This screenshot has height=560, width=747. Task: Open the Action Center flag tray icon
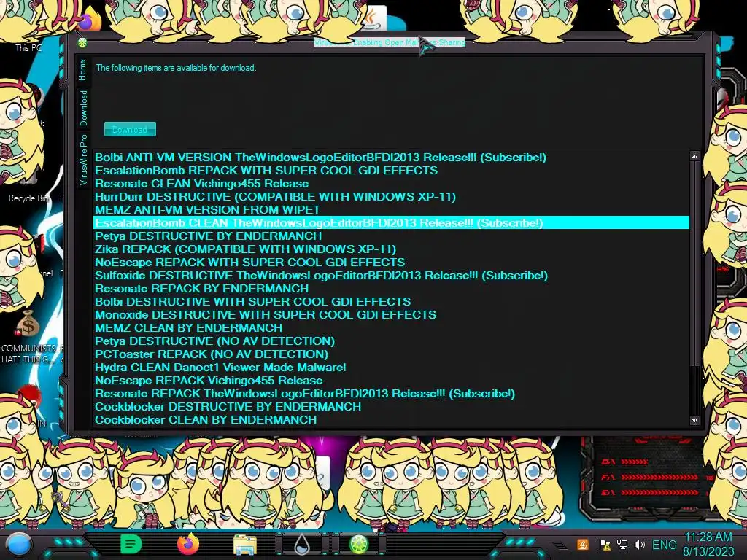[x=605, y=545]
